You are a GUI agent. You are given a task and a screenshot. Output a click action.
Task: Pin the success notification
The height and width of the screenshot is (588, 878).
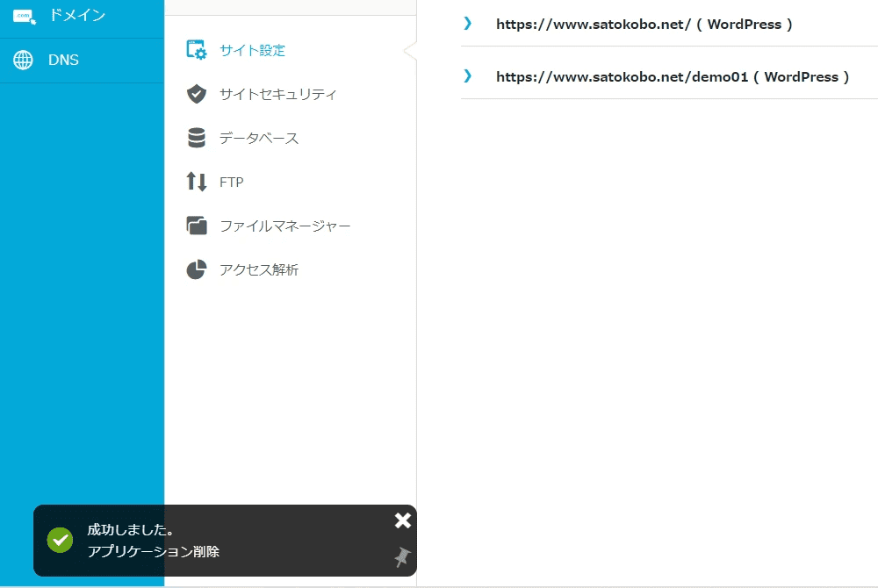pos(402,556)
